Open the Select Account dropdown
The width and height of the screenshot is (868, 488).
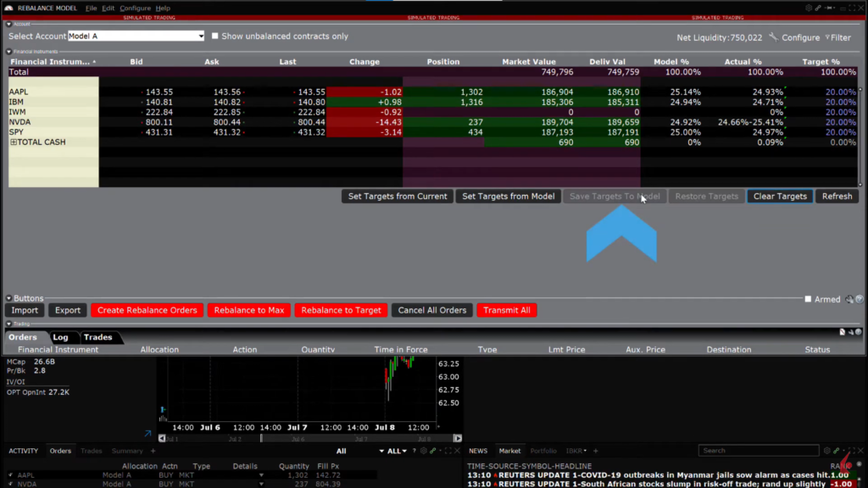pyautogui.click(x=200, y=36)
